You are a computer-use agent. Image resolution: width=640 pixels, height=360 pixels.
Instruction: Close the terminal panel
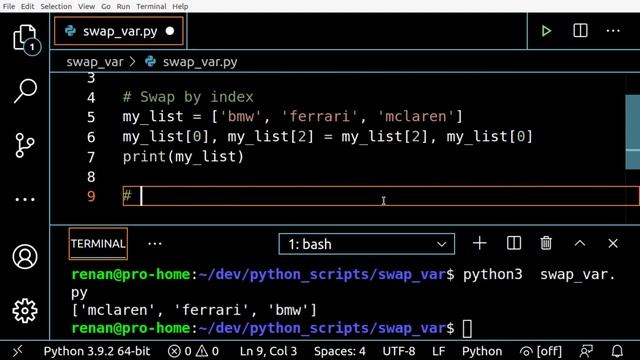tap(613, 243)
